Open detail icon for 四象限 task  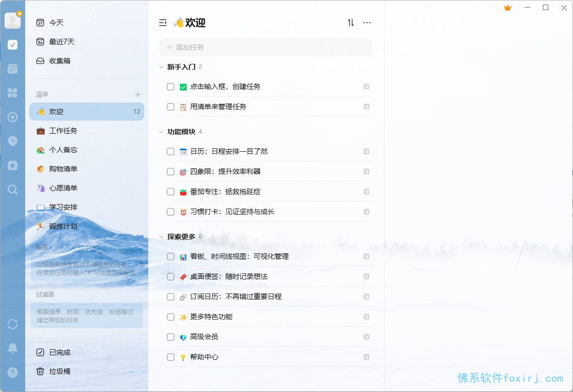pos(366,171)
